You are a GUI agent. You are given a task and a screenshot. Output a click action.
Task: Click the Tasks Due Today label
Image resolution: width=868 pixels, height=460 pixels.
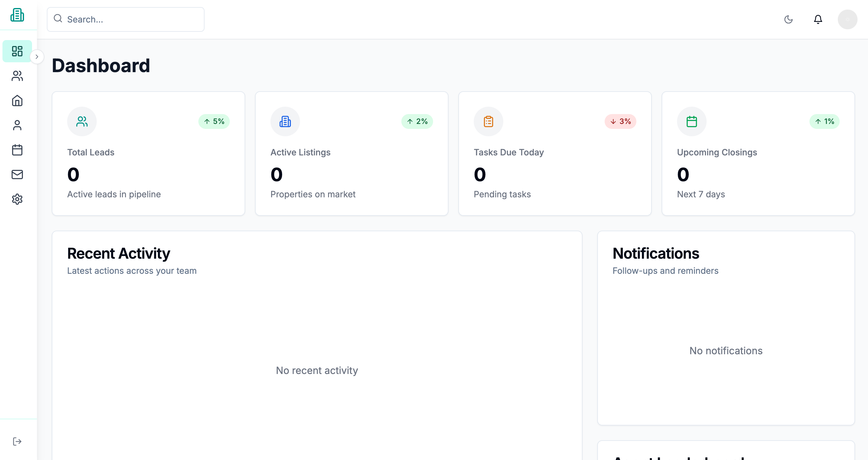pos(509,152)
